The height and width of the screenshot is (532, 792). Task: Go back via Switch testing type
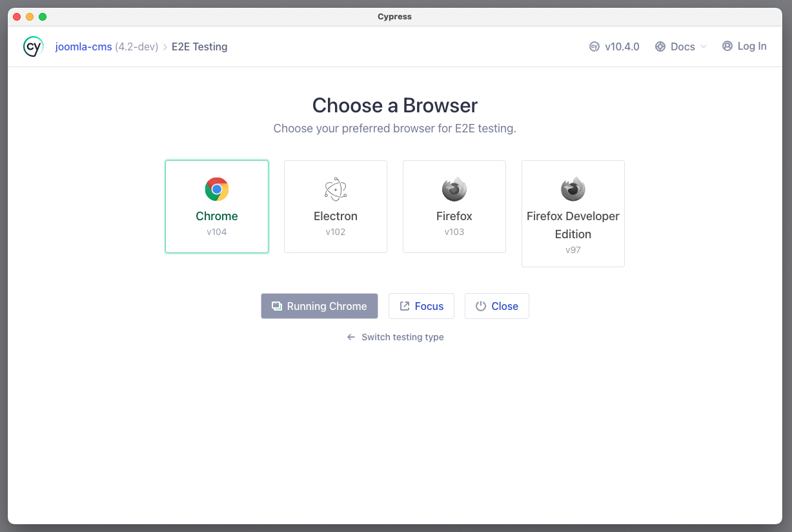396,337
